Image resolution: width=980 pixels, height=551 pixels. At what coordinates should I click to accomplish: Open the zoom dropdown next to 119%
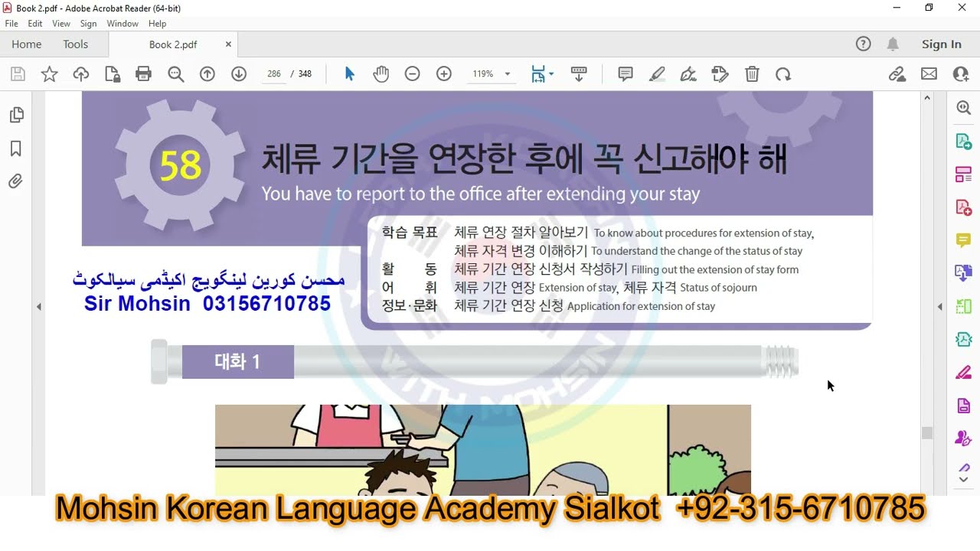pyautogui.click(x=507, y=74)
